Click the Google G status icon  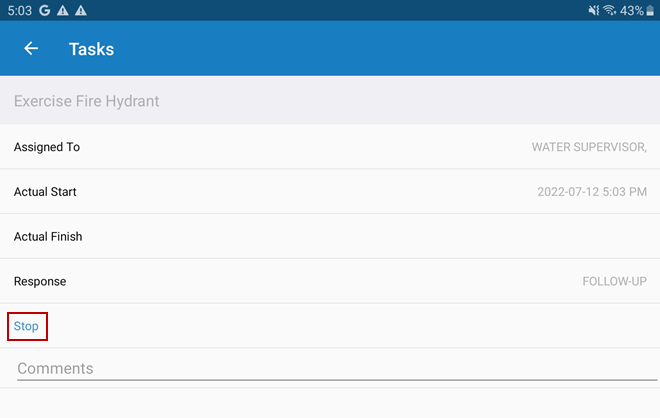[x=45, y=10]
